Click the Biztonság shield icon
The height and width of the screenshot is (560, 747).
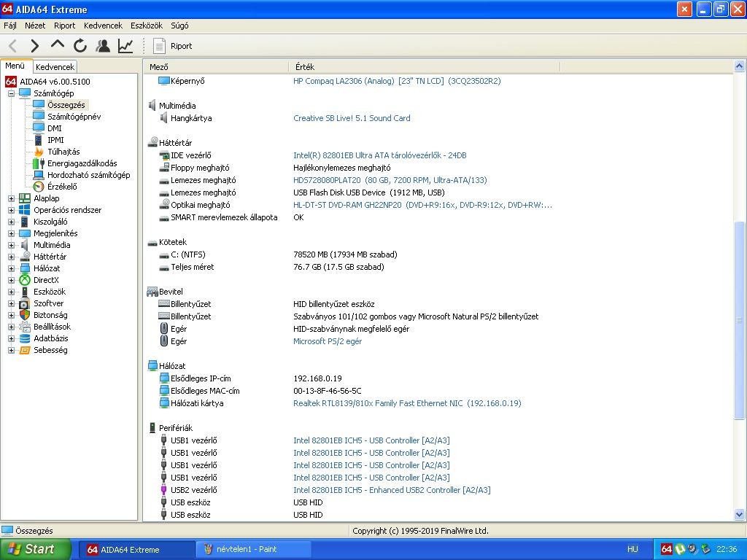click(25, 315)
